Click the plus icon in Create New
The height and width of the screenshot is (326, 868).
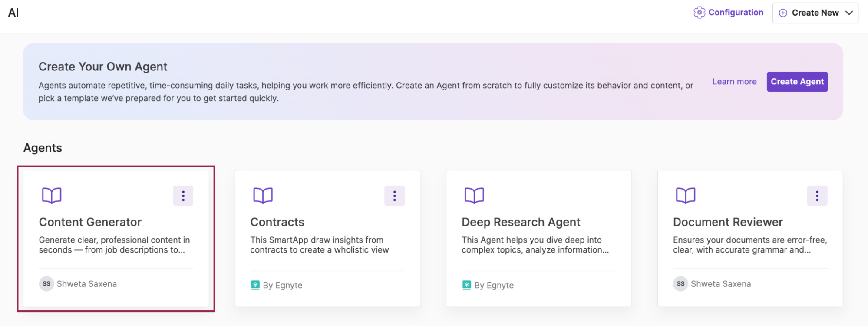783,13
